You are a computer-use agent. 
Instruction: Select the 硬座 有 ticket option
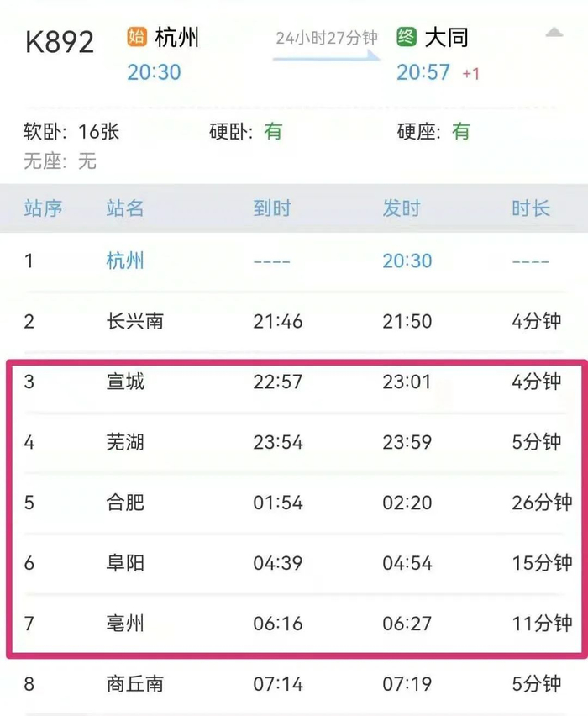(x=433, y=132)
